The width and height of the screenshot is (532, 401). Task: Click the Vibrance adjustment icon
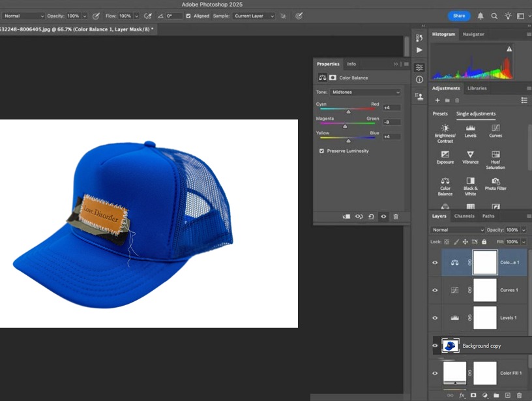pos(470,156)
